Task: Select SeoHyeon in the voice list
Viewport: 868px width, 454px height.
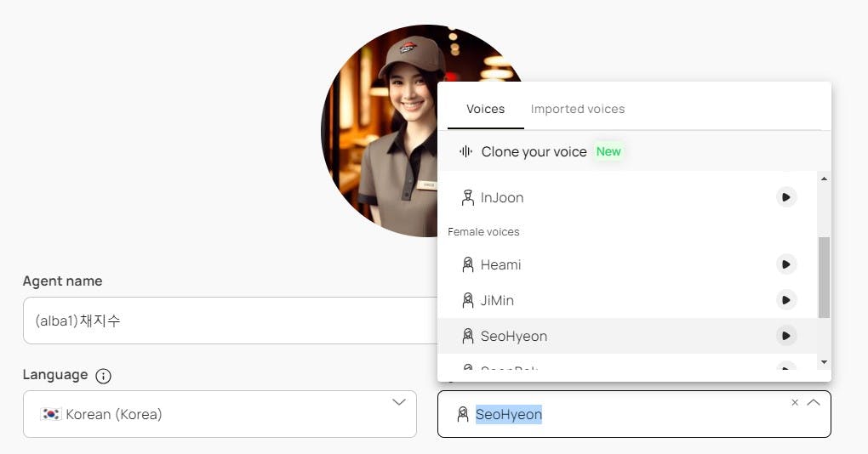Action: tap(626, 336)
